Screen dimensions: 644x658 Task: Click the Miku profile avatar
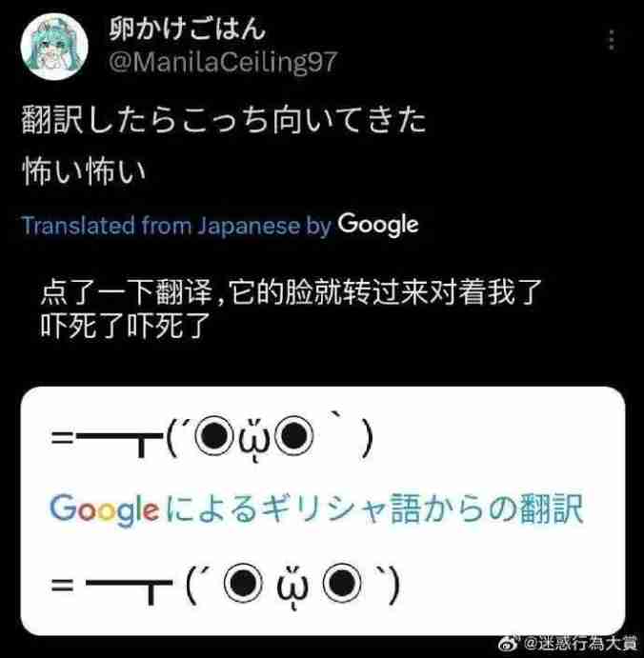[54, 46]
